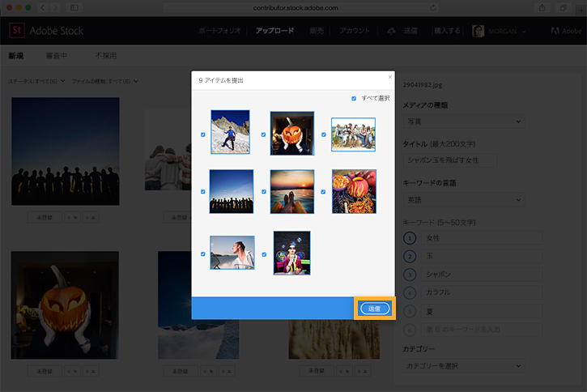This screenshot has width=587, height=392.
Task: Go forward with browser forward arrow
Action: click(x=56, y=7)
